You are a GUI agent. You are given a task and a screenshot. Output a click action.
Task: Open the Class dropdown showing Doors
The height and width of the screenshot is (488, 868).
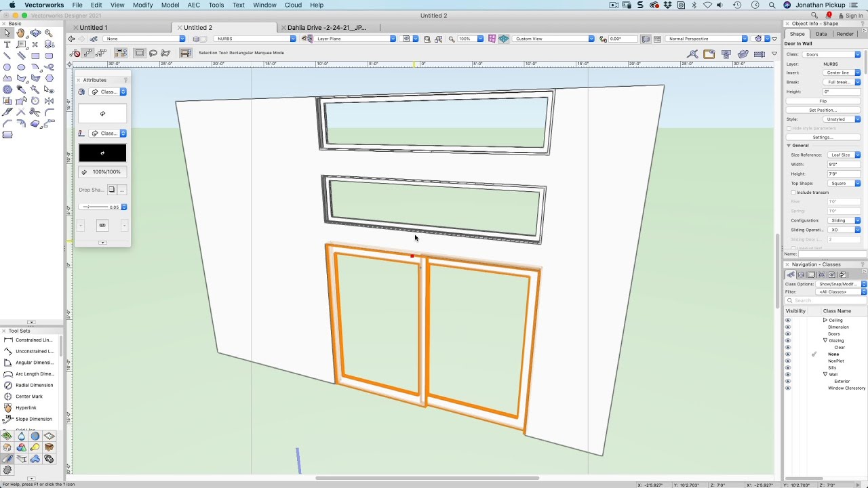coord(831,54)
